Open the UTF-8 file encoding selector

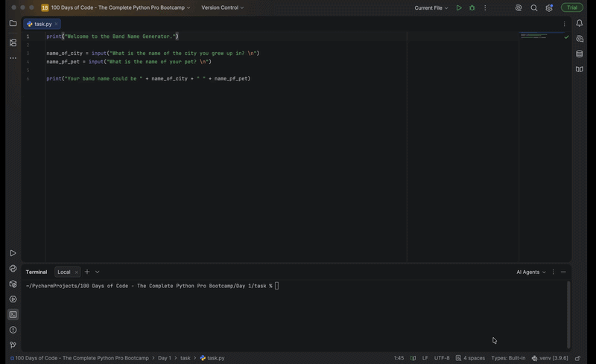click(442, 358)
